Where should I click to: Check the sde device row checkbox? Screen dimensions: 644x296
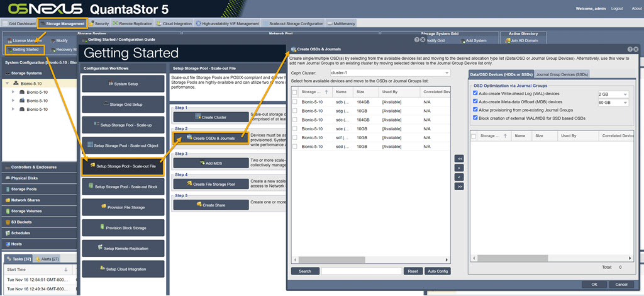tap(295, 128)
